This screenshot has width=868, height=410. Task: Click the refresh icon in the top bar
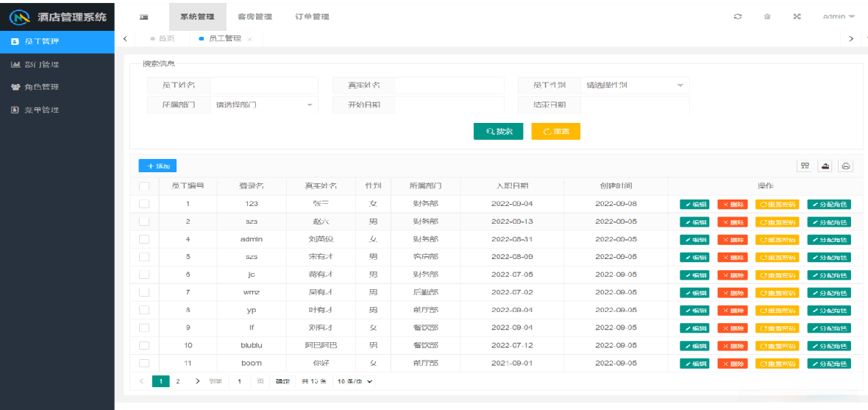coord(738,17)
